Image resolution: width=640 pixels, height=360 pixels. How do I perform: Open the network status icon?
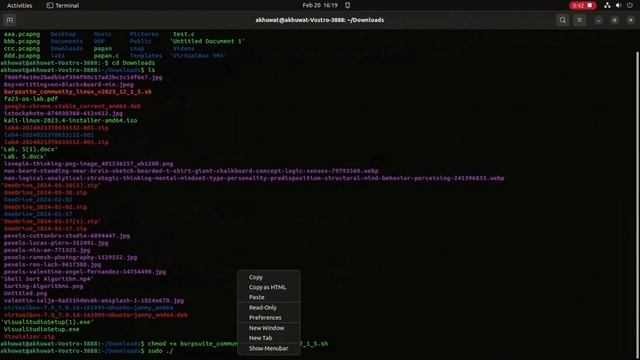click(x=607, y=5)
